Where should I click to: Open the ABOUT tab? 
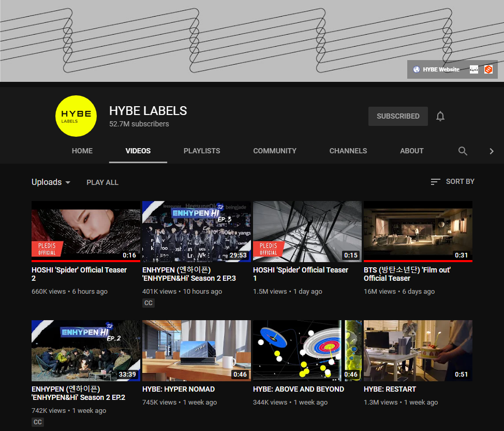[x=412, y=151]
